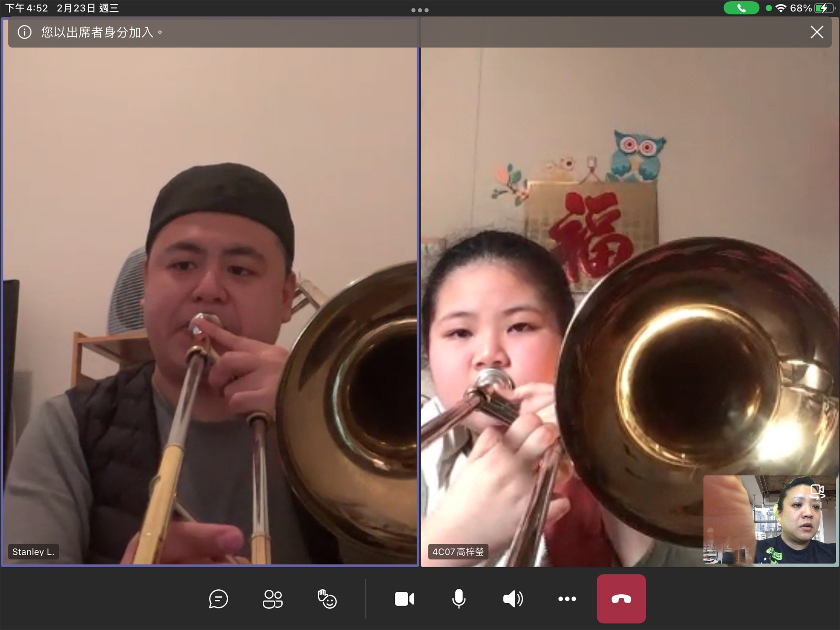Open the meeting chat panel
This screenshot has width=840, height=630.
[x=218, y=599]
